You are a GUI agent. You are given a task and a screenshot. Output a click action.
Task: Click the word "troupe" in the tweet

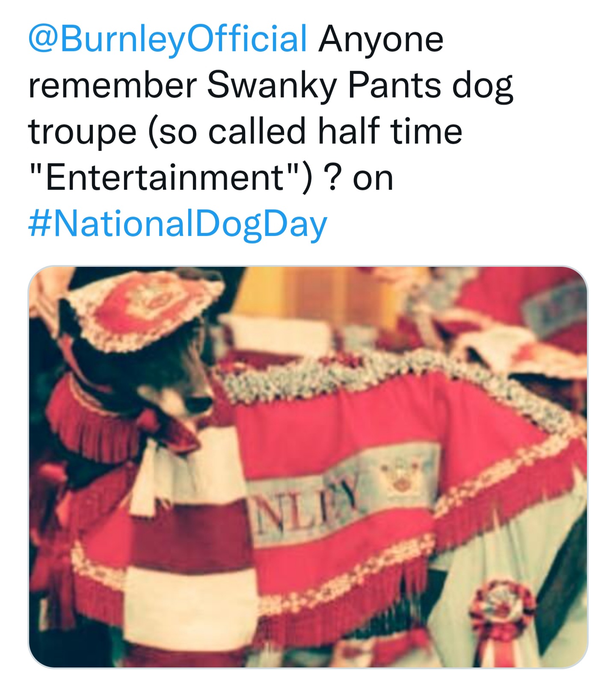(82, 131)
